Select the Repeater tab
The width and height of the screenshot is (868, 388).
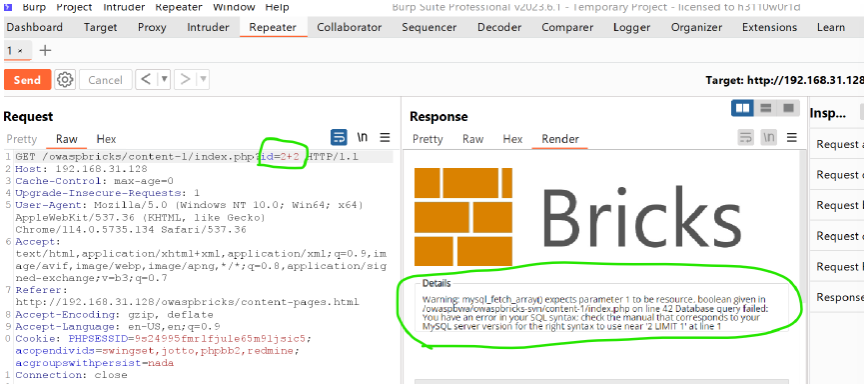tap(273, 27)
